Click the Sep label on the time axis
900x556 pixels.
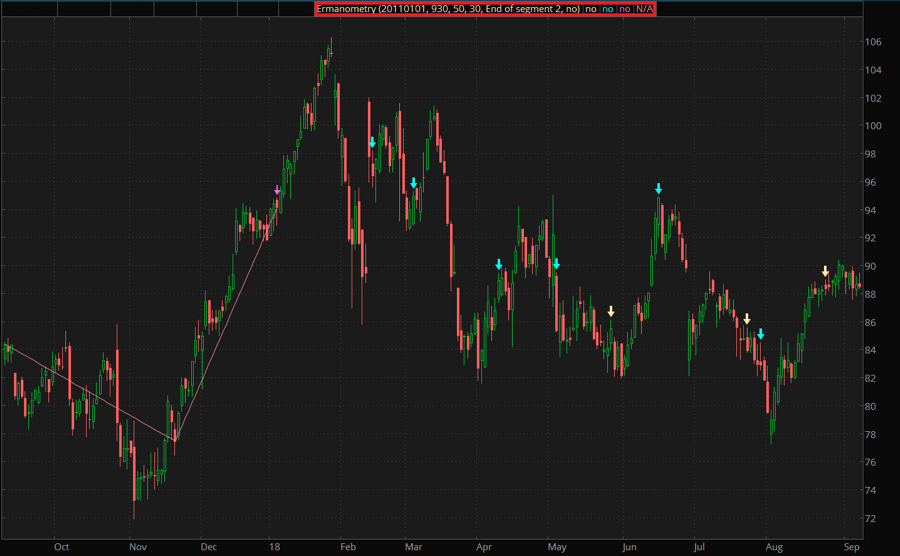point(851,547)
